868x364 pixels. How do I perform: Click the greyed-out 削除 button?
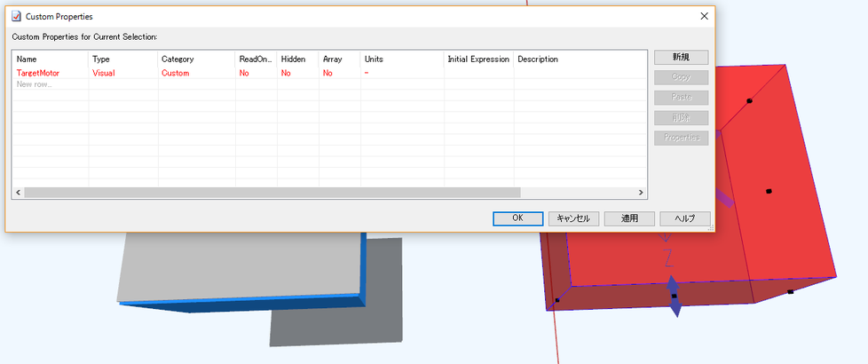pyautogui.click(x=681, y=117)
